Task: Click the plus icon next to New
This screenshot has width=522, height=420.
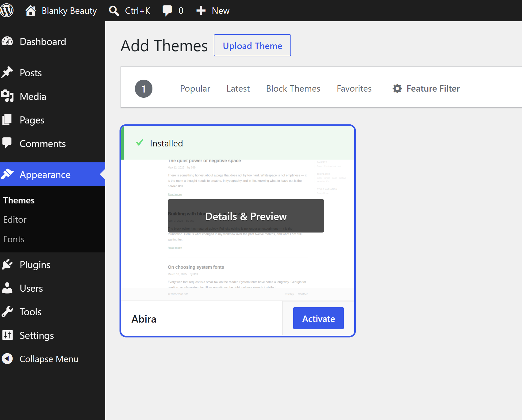Action: (201, 11)
